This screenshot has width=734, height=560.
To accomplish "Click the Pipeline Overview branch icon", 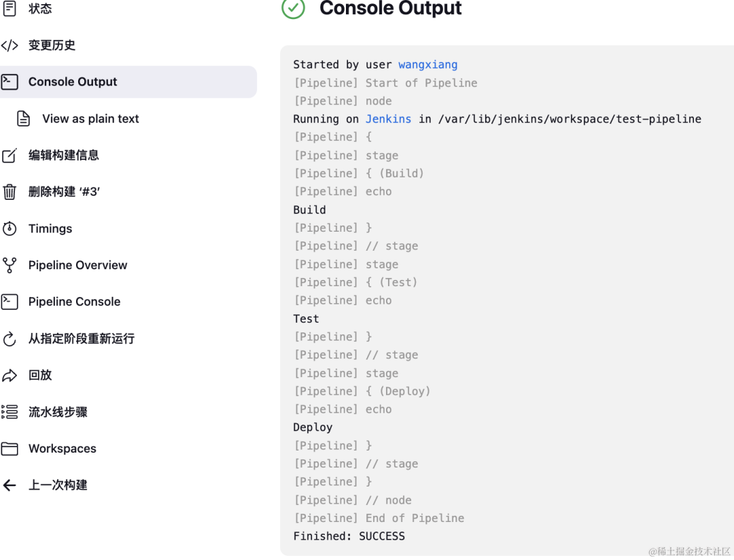I will pos(10,265).
